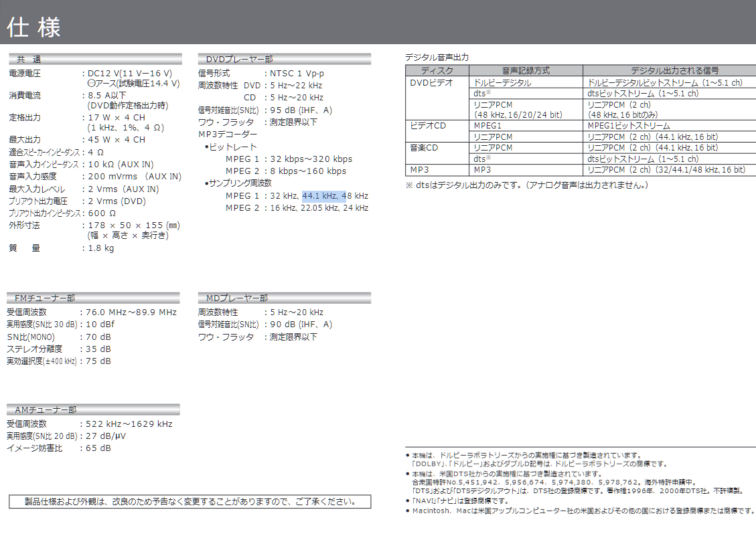Click the 32 kbps~320 kbps value

point(311,159)
